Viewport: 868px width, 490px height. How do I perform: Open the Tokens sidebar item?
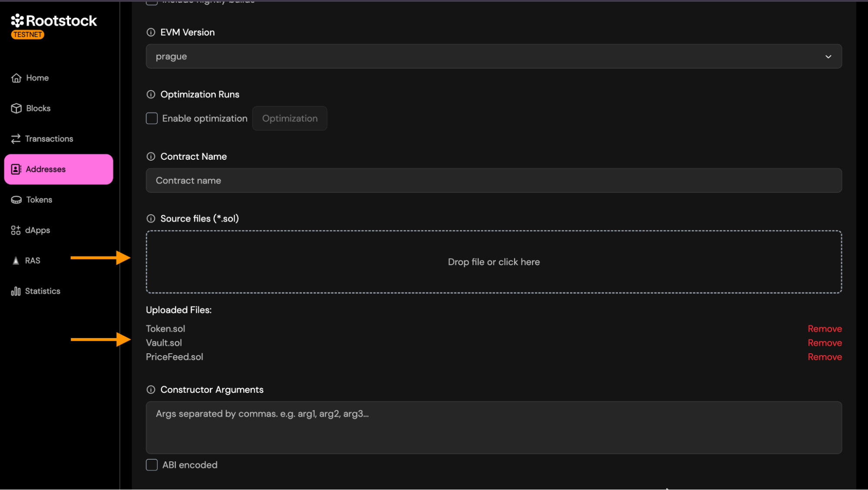pos(39,200)
